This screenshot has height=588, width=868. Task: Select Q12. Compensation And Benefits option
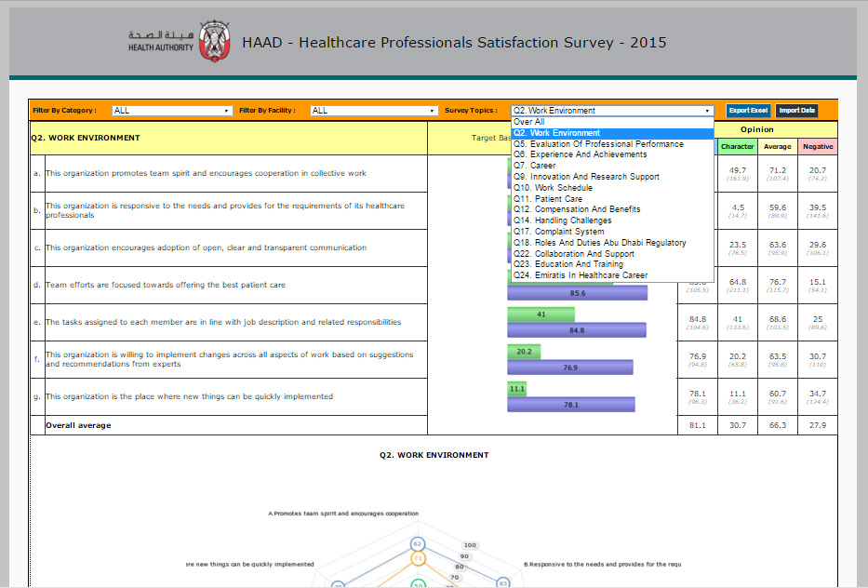[x=612, y=209]
